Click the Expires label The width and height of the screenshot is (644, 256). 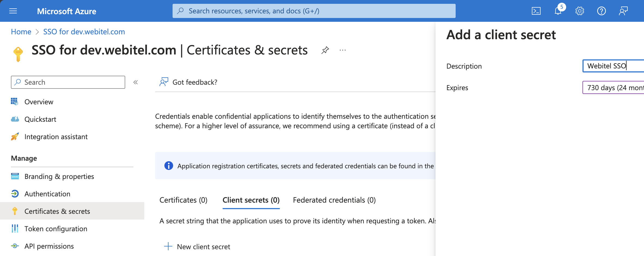pos(457,88)
